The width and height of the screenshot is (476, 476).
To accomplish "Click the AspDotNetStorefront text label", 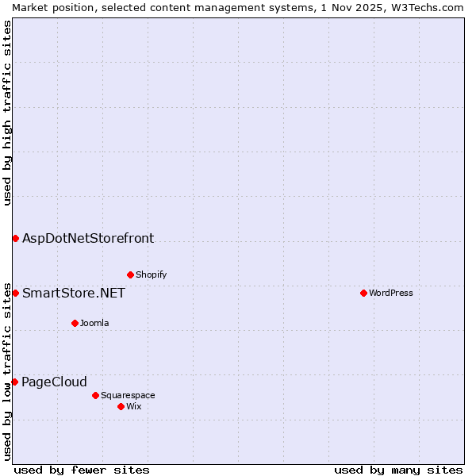I will coord(88,238).
